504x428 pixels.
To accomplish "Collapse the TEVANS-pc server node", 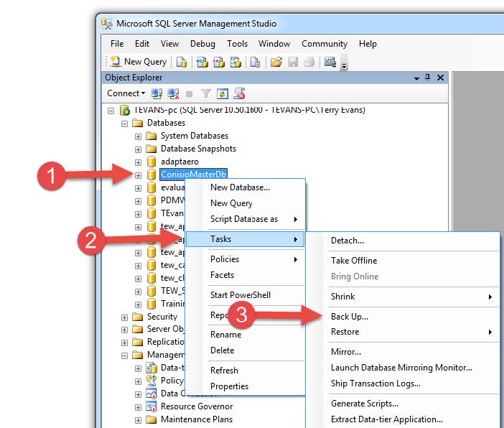I will tap(111, 111).
